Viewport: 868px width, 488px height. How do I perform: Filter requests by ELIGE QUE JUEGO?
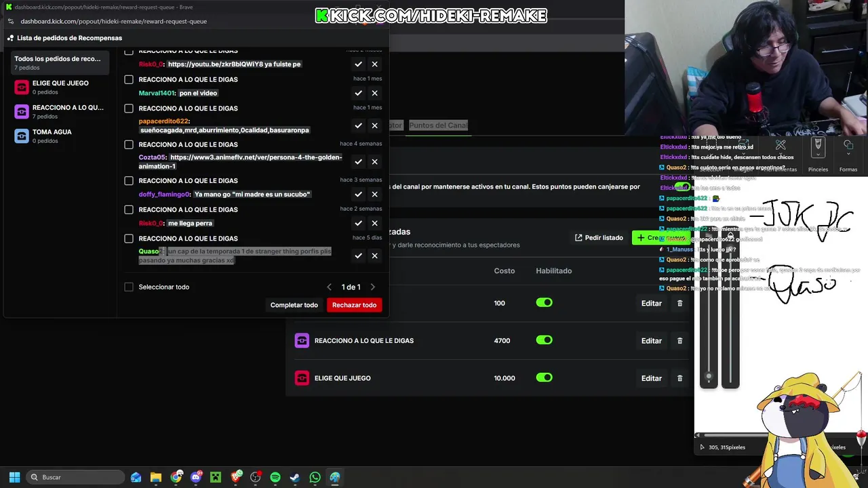click(58, 87)
